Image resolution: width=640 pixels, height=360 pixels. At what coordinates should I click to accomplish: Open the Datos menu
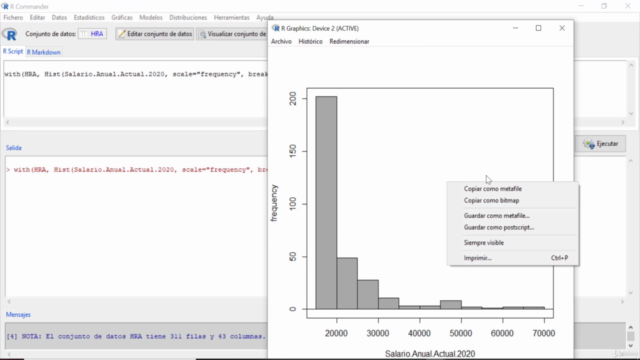[x=59, y=18]
